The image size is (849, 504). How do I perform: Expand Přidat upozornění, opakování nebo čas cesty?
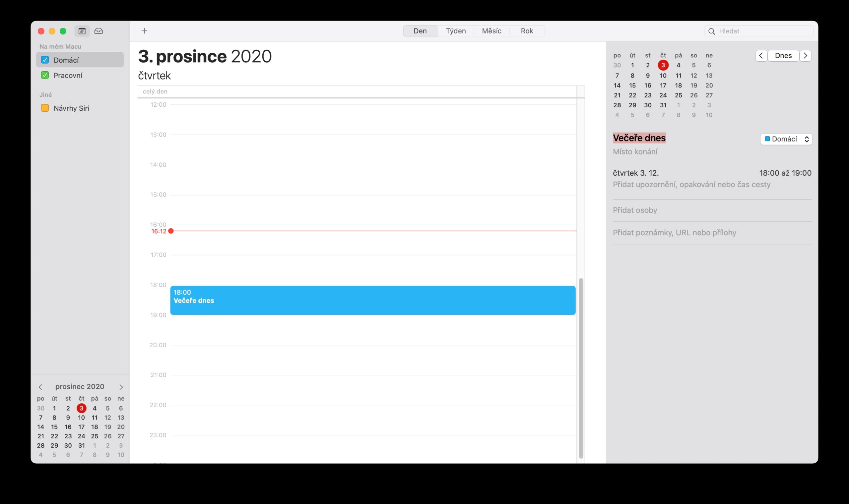pyautogui.click(x=691, y=185)
